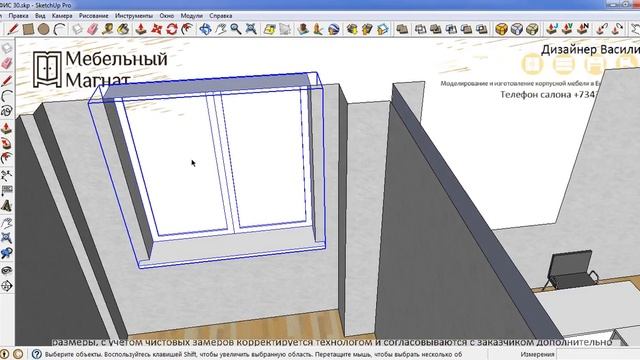
Task: Select the Zoom Extents tool in left sidebar
Action: coord(7,238)
